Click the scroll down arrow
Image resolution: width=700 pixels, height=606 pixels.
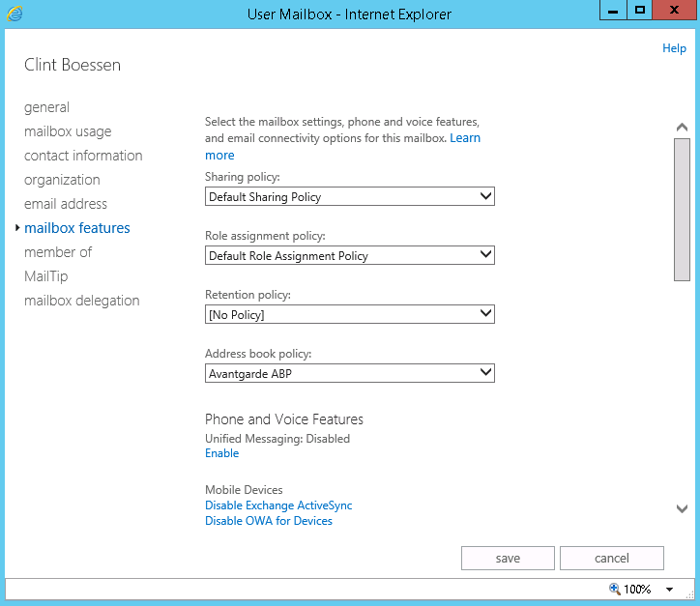(x=682, y=508)
